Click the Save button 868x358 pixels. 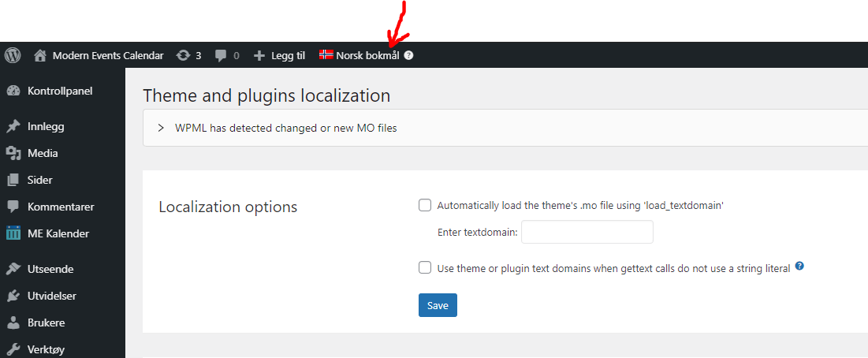click(x=438, y=305)
